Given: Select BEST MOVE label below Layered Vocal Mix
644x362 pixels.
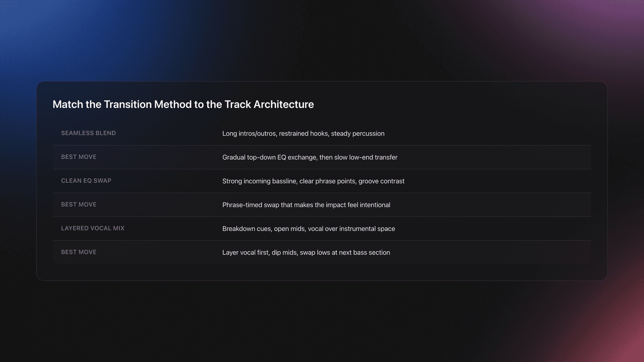Looking at the screenshot, I should pos(78,252).
